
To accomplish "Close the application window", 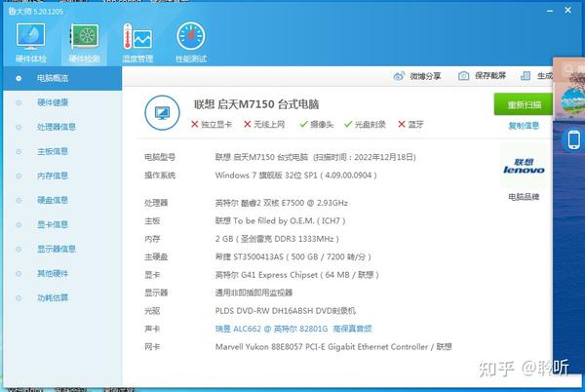I will pos(567,11).
